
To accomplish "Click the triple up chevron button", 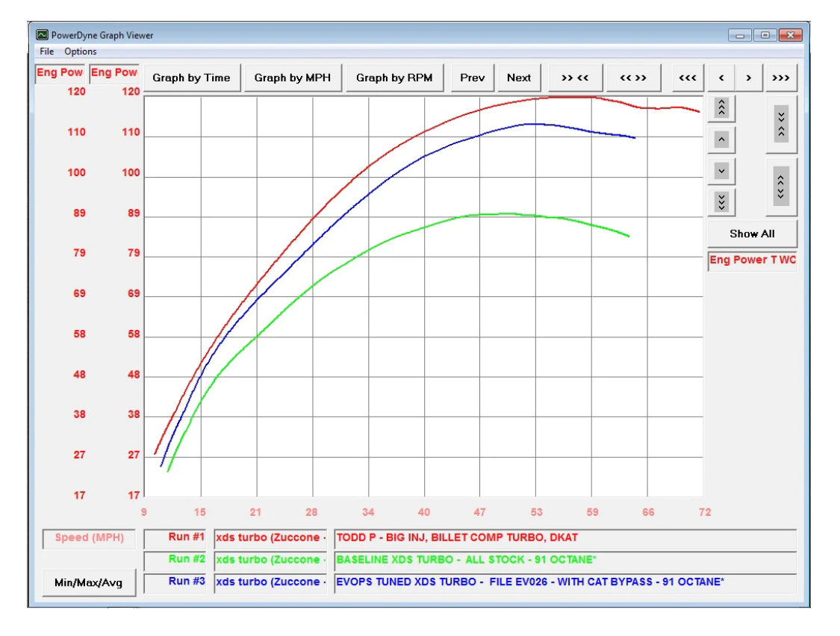I will pyautogui.click(x=721, y=108).
